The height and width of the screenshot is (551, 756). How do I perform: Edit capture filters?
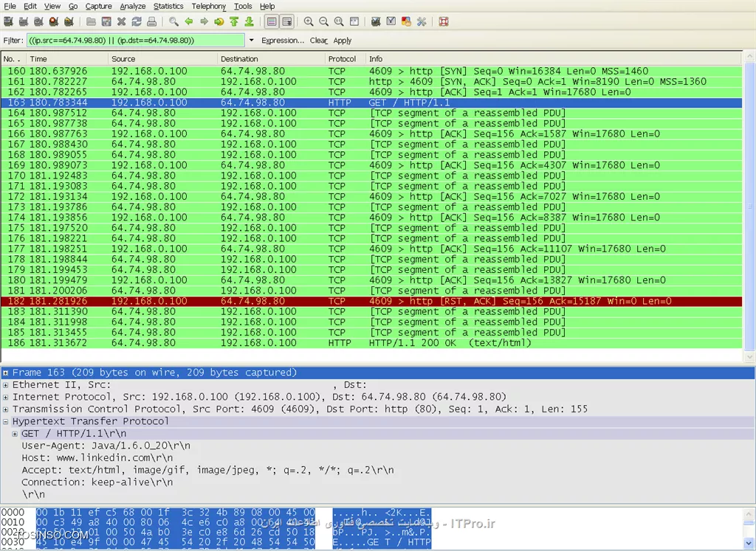376,21
